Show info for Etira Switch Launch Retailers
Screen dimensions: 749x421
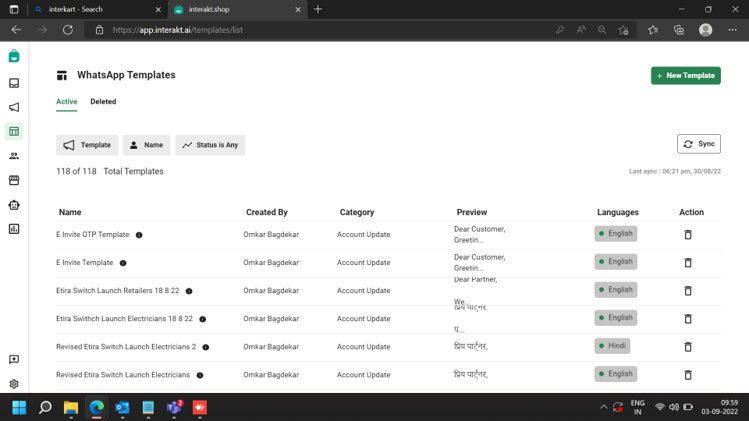pos(189,291)
